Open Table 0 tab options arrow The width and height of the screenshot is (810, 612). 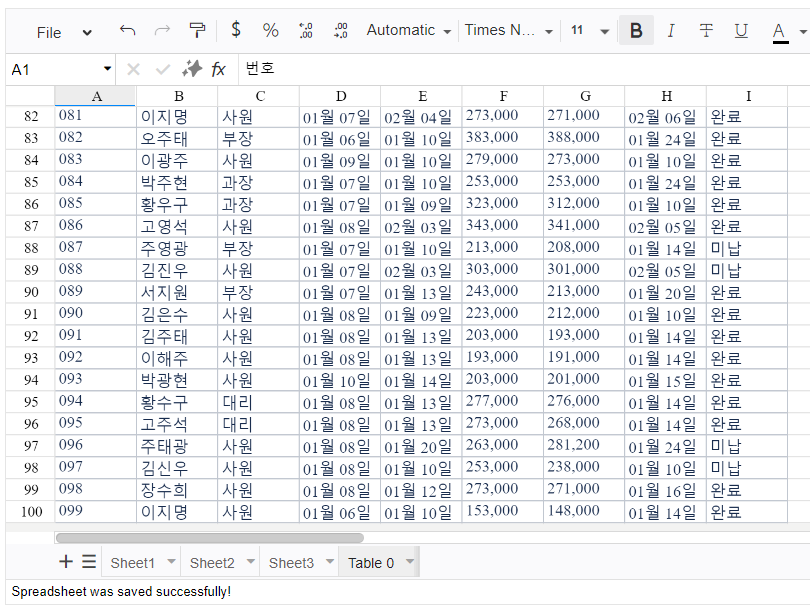pos(410,561)
